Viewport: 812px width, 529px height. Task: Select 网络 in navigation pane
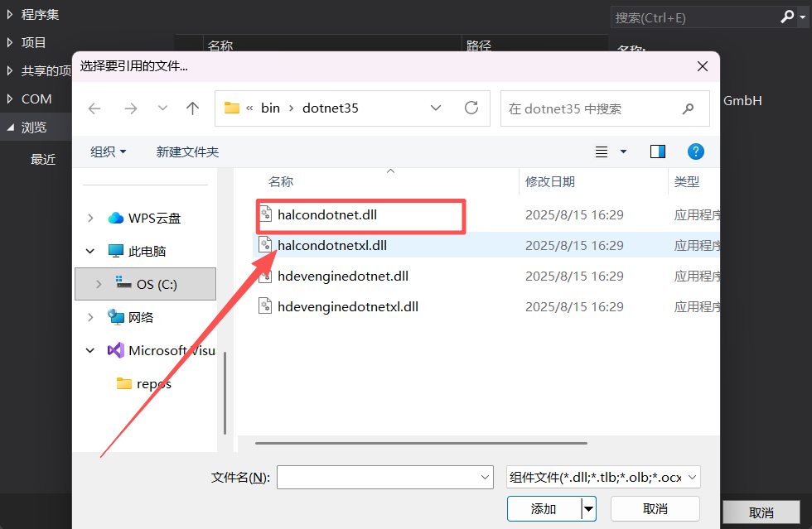point(131,317)
